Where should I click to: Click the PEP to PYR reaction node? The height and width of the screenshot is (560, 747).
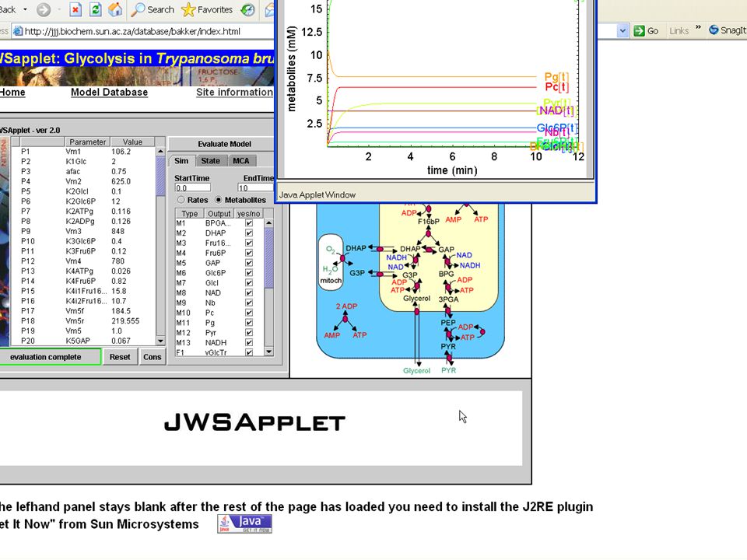click(x=448, y=334)
